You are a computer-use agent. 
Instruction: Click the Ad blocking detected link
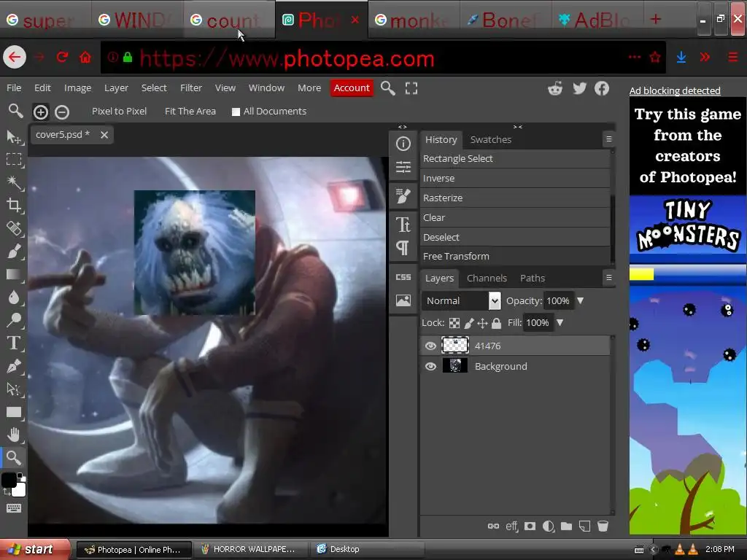[675, 90]
